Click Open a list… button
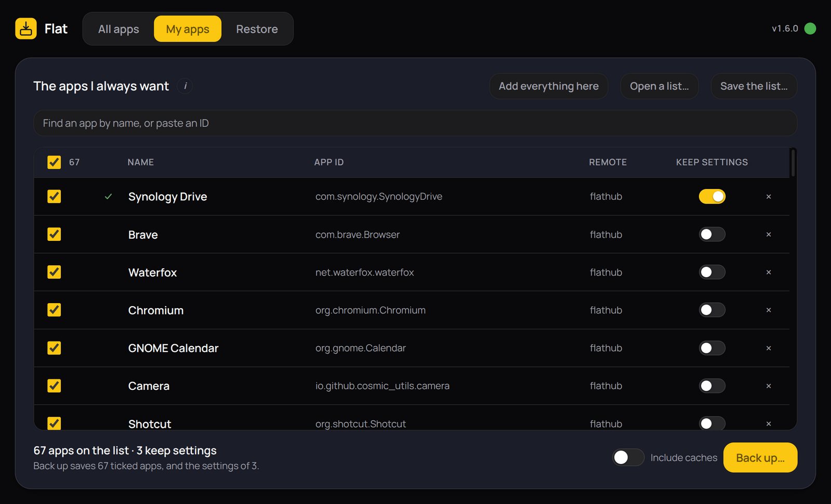 coord(660,86)
